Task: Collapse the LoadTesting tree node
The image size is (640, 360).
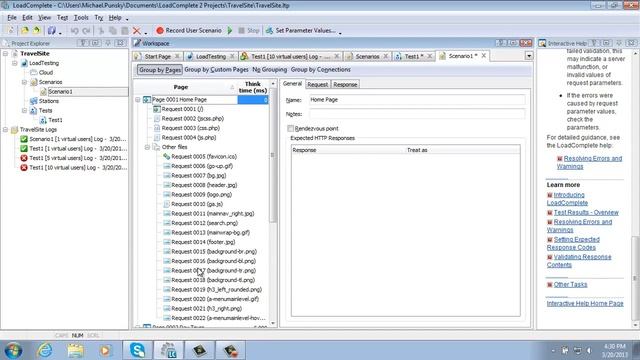Action: point(15,63)
